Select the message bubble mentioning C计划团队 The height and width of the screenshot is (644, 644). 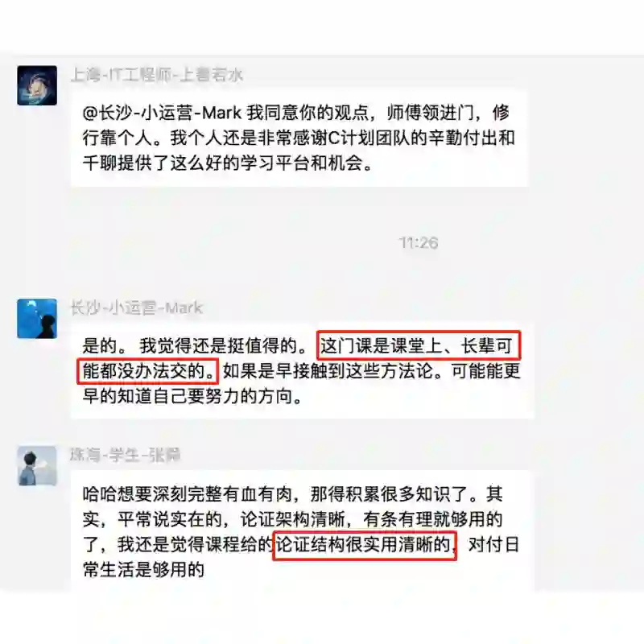tap(299, 138)
